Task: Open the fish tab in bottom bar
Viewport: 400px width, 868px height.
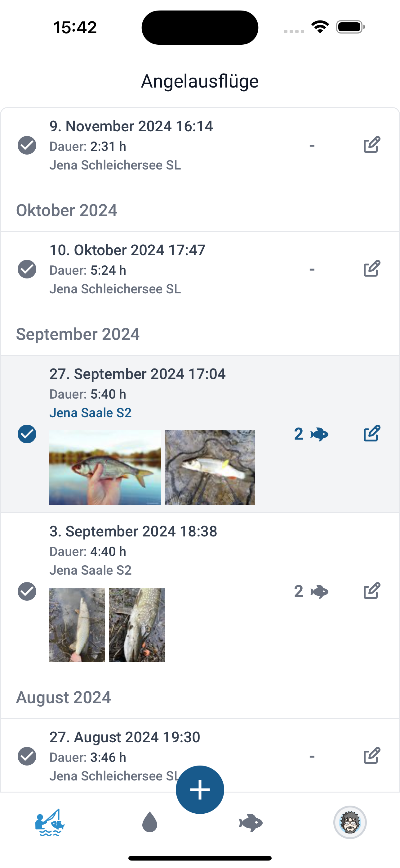Action: coord(250,822)
